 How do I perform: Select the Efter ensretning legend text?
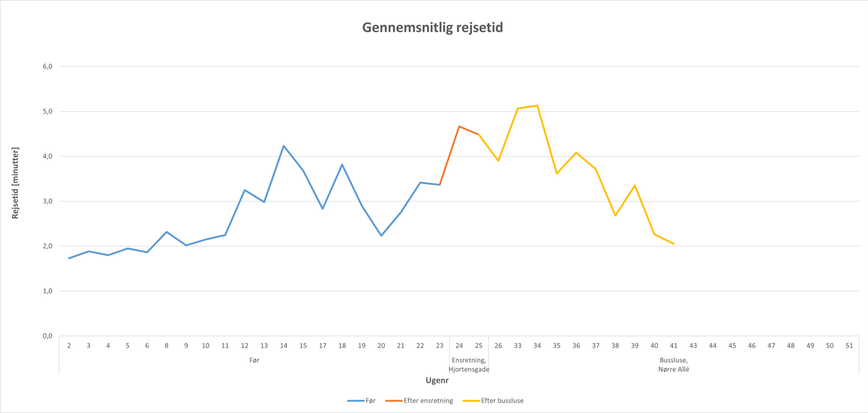pos(428,401)
